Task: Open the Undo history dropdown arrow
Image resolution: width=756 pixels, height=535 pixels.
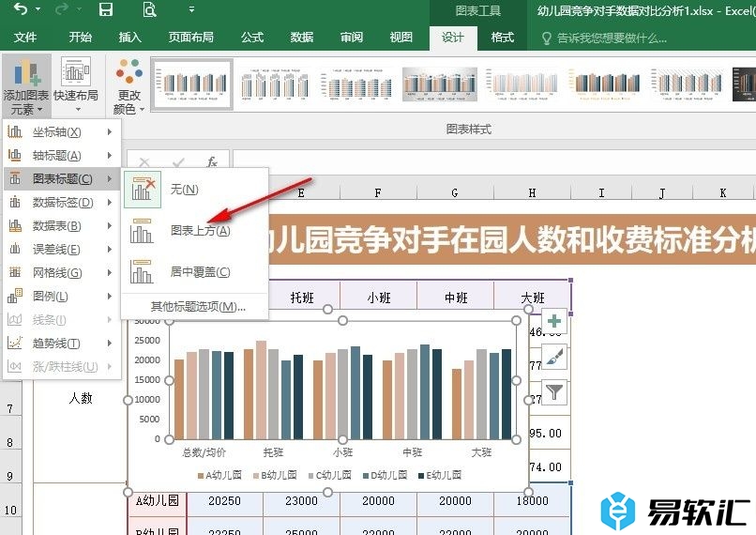Action: tap(38, 9)
